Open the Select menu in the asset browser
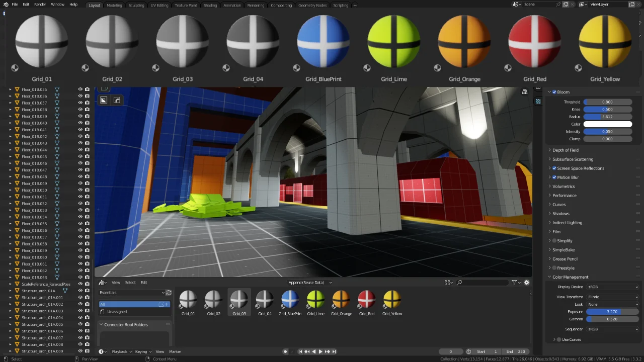 [x=130, y=282]
